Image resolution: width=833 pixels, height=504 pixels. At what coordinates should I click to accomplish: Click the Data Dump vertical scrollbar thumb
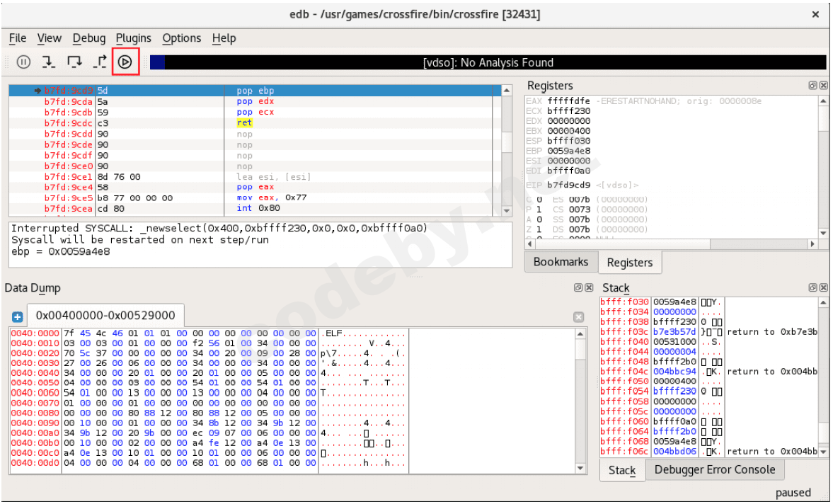pos(580,349)
